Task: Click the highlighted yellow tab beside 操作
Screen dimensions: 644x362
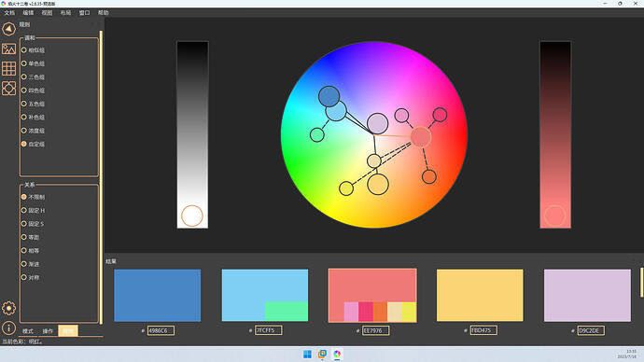Action: click(68, 331)
